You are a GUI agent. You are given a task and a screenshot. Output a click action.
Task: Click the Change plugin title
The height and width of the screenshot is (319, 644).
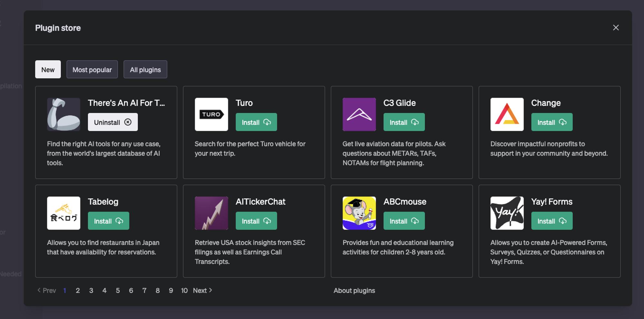pyautogui.click(x=546, y=103)
